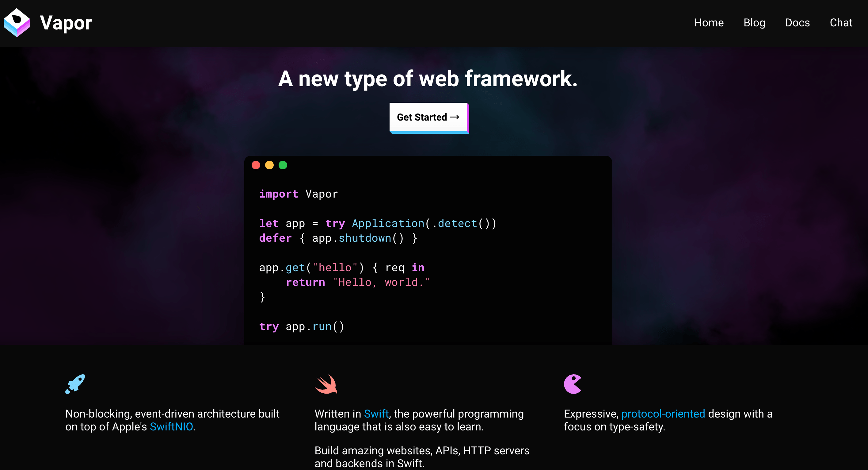Follow the protocol-oriented link
This screenshot has height=470, width=868.
click(x=663, y=414)
